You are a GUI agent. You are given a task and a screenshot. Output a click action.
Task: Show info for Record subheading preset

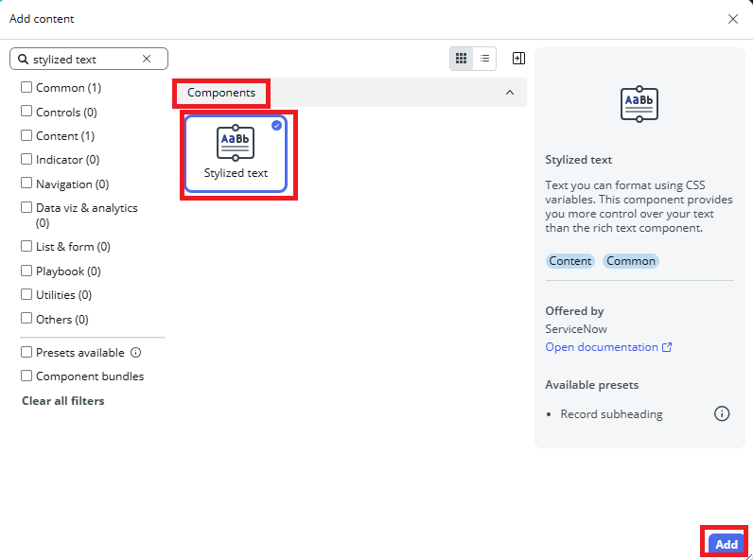click(722, 414)
